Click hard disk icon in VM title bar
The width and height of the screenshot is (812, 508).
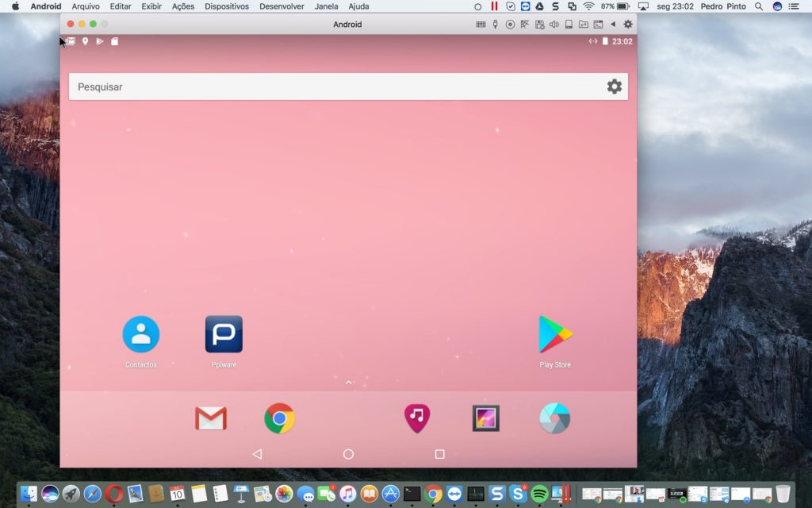pos(569,25)
